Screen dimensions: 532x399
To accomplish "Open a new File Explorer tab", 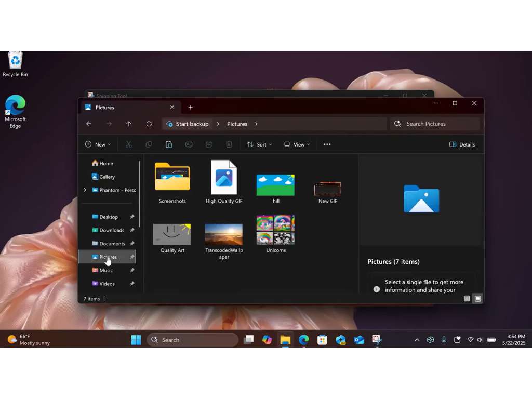I will [x=190, y=107].
